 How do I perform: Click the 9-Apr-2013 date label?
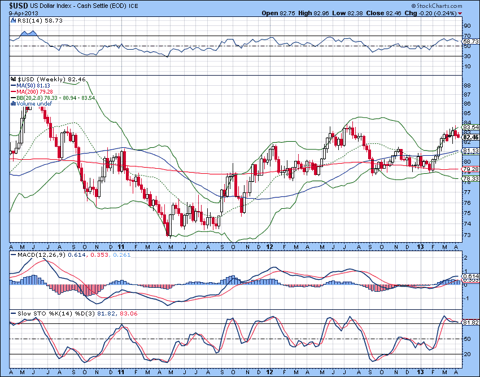pos(24,13)
